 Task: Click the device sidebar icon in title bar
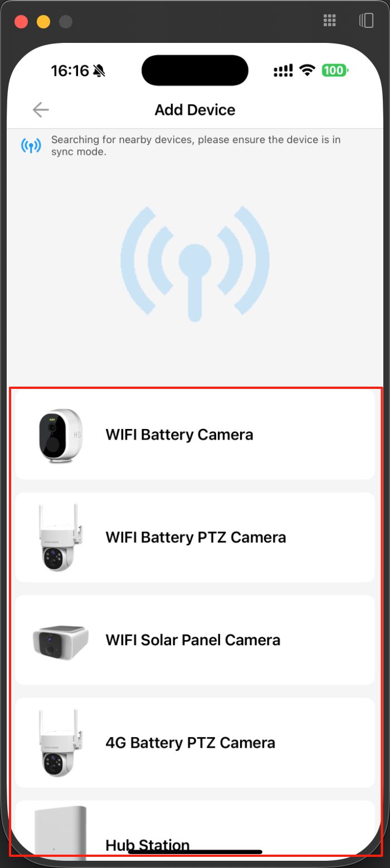point(366,21)
